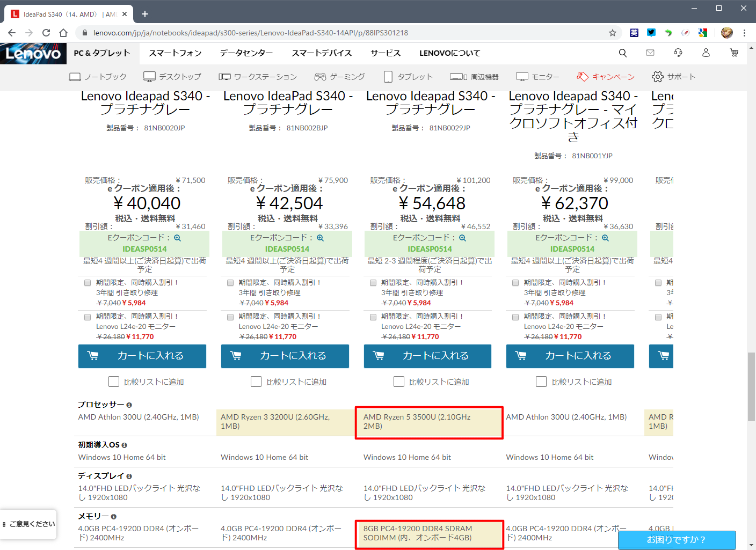Open the PC＆タブレット menu
Image resolution: width=756 pixels, height=550 pixels.
pyautogui.click(x=102, y=53)
